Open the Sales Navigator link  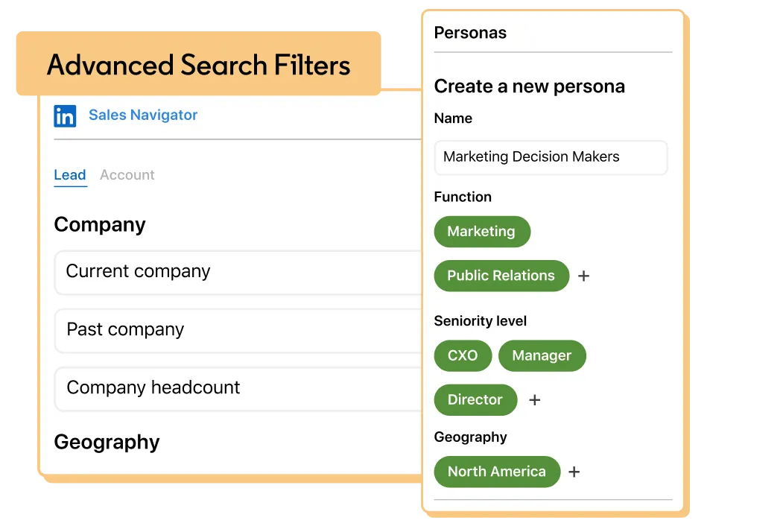pos(143,115)
